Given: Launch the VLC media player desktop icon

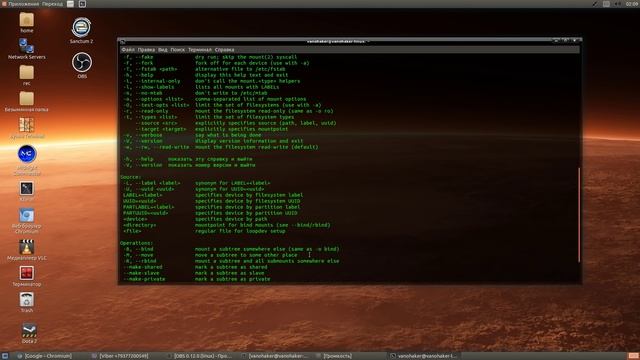Looking at the screenshot, I should [27, 249].
